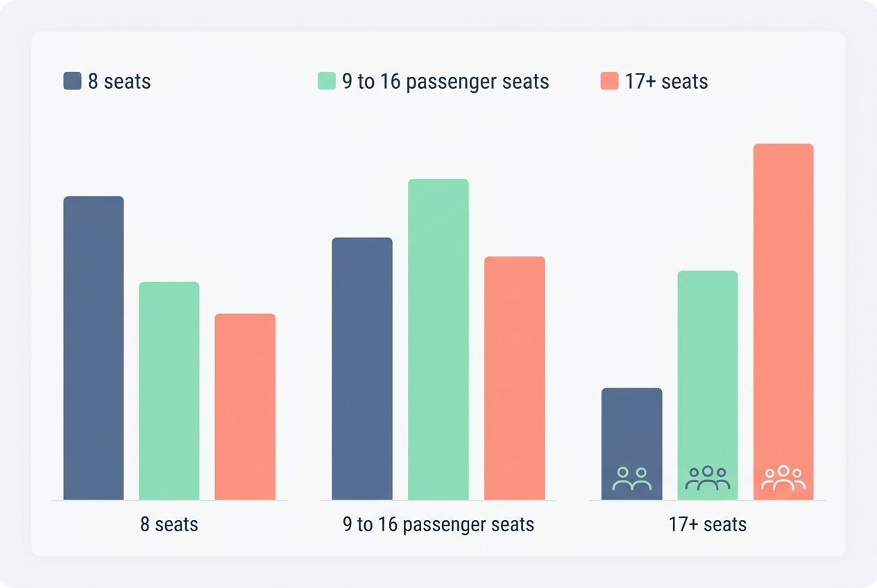The width and height of the screenshot is (877, 588).
Task: Click the two-person icon on the blue bar
Action: click(x=632, y=478)
